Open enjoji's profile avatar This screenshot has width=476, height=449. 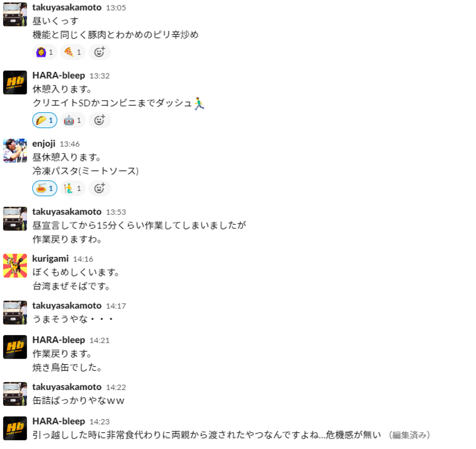pos(15,150)
